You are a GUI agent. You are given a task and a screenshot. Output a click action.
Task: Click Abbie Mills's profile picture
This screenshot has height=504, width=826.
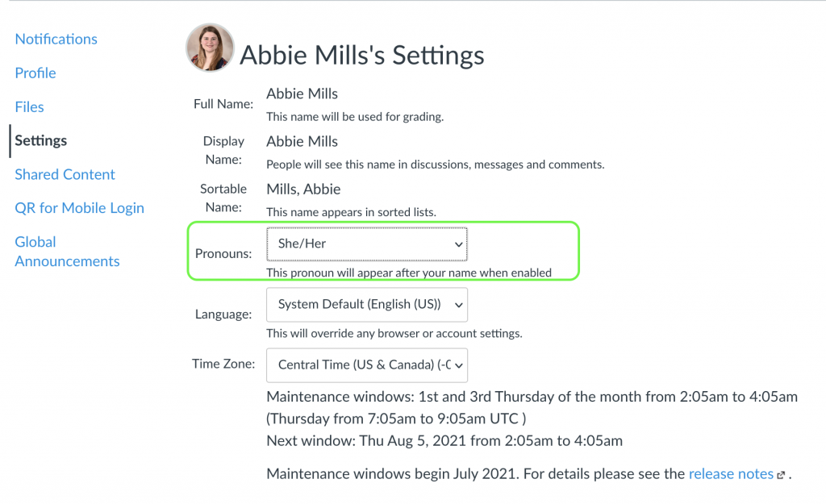point(209,48)
